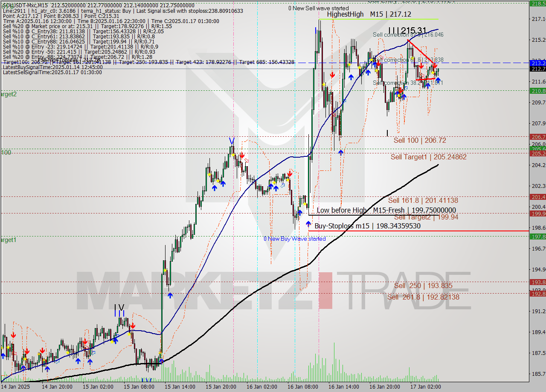Select the 202.3 price axis value
Viewport: 546px width, 392px height.
(539, 186)
